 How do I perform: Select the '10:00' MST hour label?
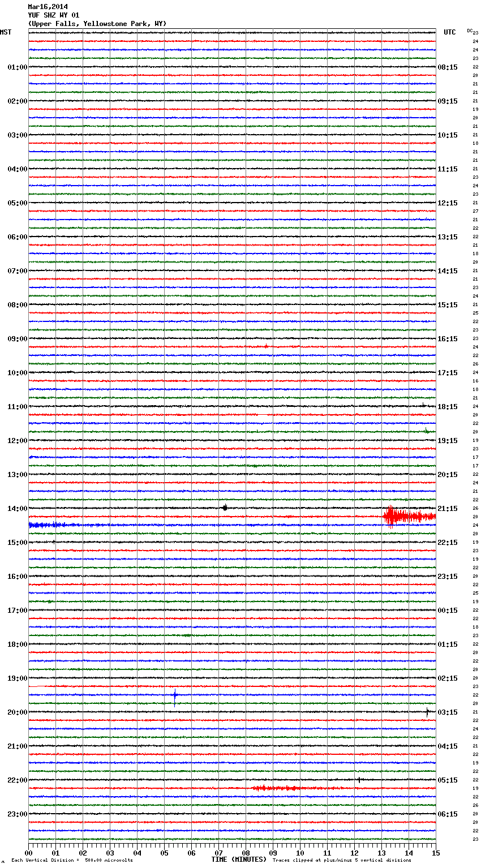click(x=18, y=373)
